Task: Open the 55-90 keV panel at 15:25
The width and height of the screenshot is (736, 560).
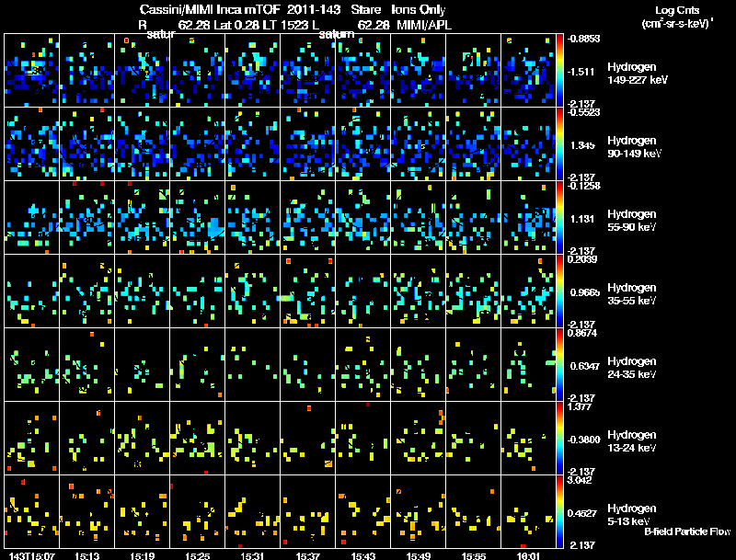Action: [197, 218]
